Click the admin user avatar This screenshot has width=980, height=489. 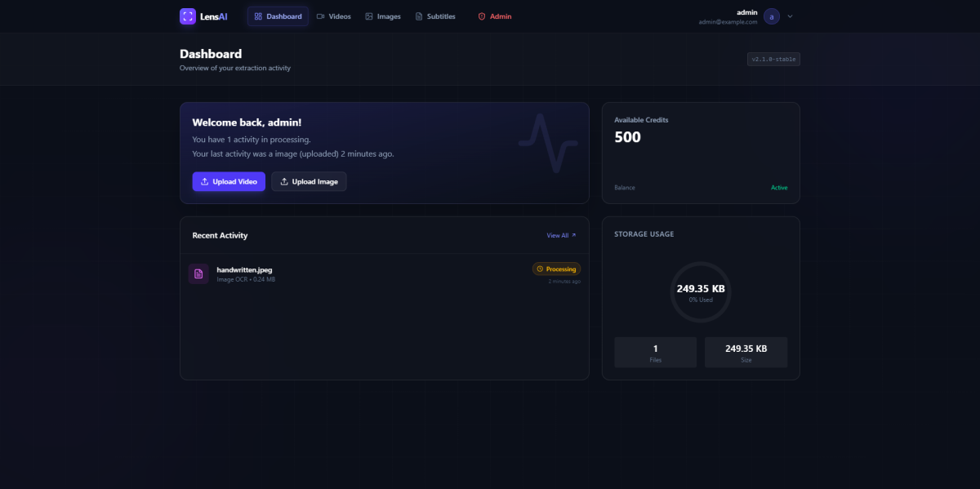(x=772, y=16)
